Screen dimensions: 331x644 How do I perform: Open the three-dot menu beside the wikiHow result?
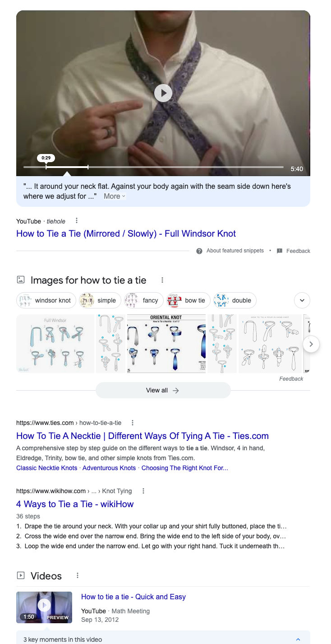143,491
